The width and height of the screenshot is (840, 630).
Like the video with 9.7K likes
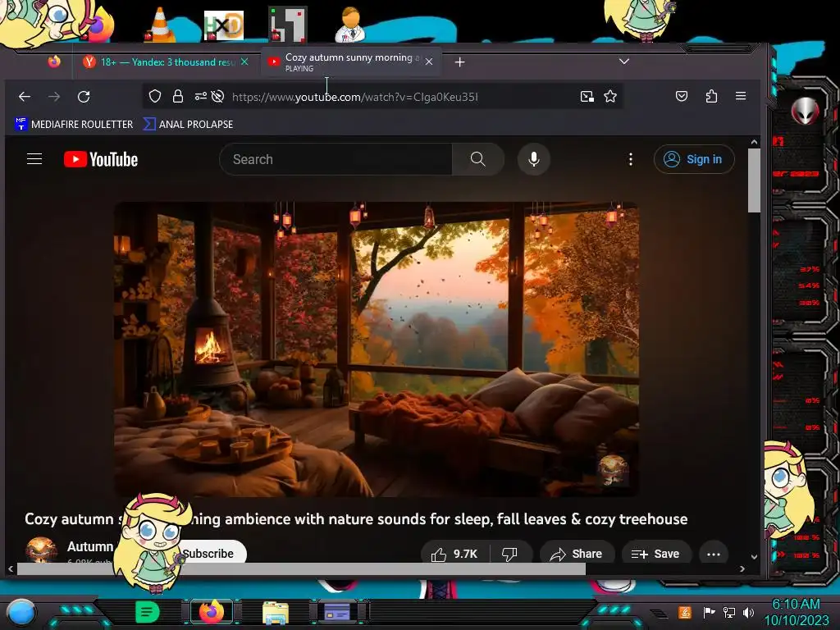pos(454,554)
